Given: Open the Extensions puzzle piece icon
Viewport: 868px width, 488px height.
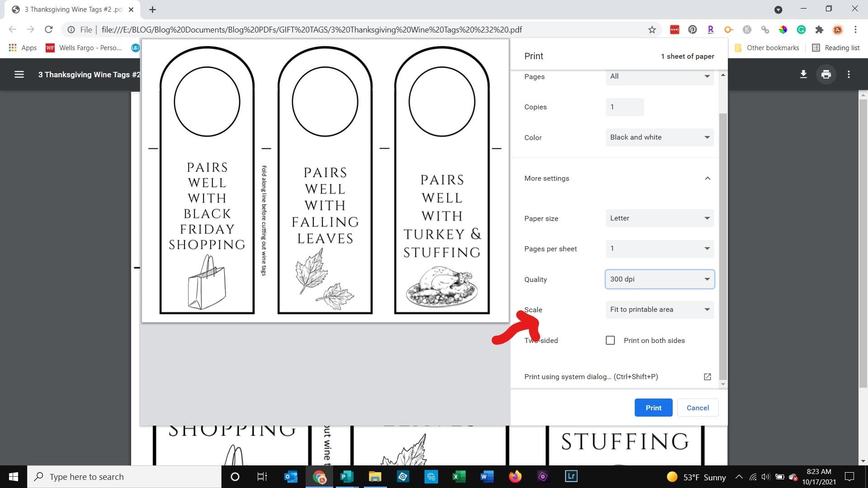Looking at the screenshot, I should (x=819, y=30).
